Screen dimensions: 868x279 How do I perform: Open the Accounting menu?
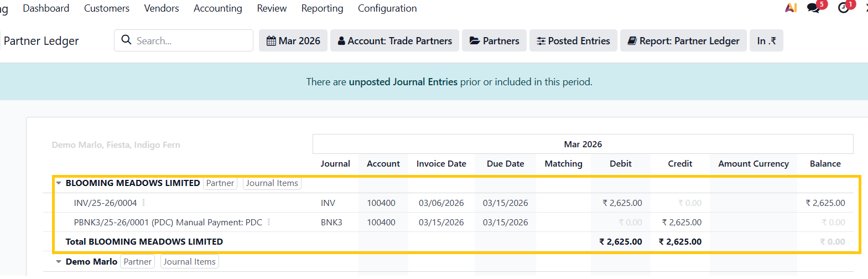tap(217, 8)
